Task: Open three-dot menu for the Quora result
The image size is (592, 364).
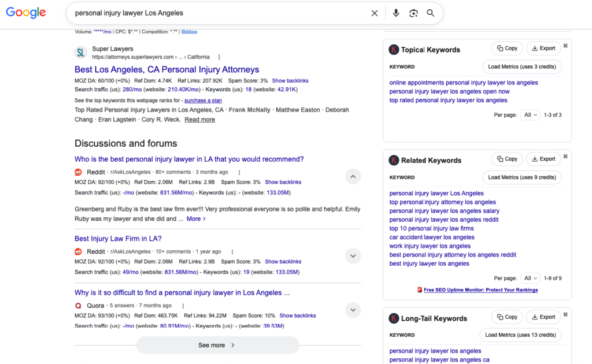Action: pyautogui.click(x=183, y=306)
